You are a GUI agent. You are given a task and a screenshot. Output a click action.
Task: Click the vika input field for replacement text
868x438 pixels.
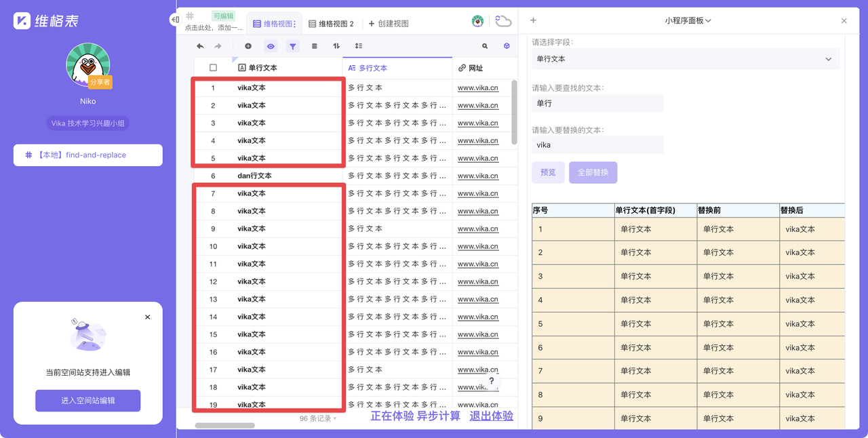pos(597,144)
